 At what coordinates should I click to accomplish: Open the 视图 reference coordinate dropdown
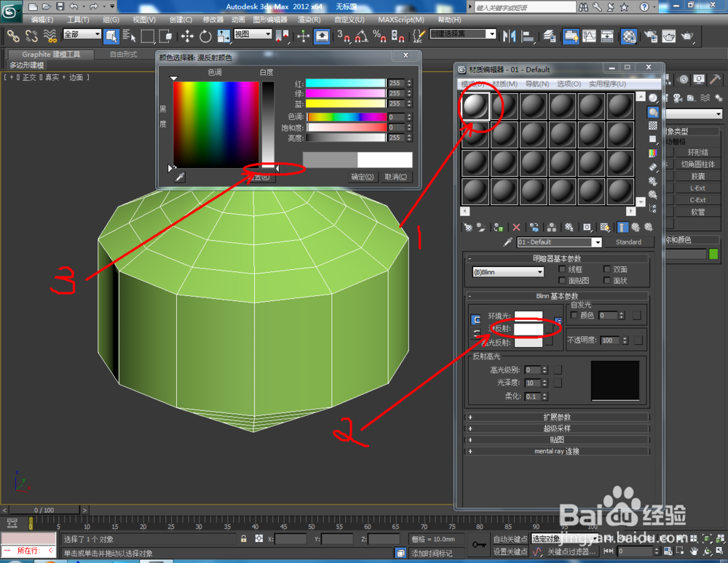click(253, 34)
